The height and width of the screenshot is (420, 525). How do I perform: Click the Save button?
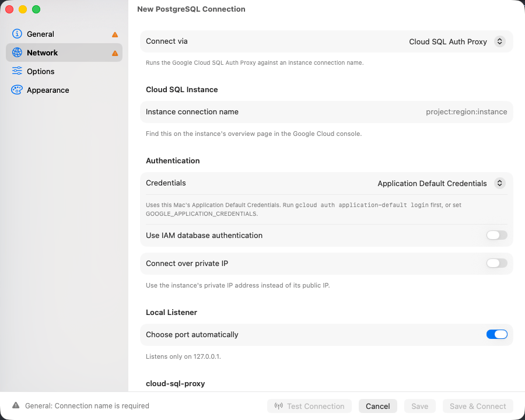419,406
